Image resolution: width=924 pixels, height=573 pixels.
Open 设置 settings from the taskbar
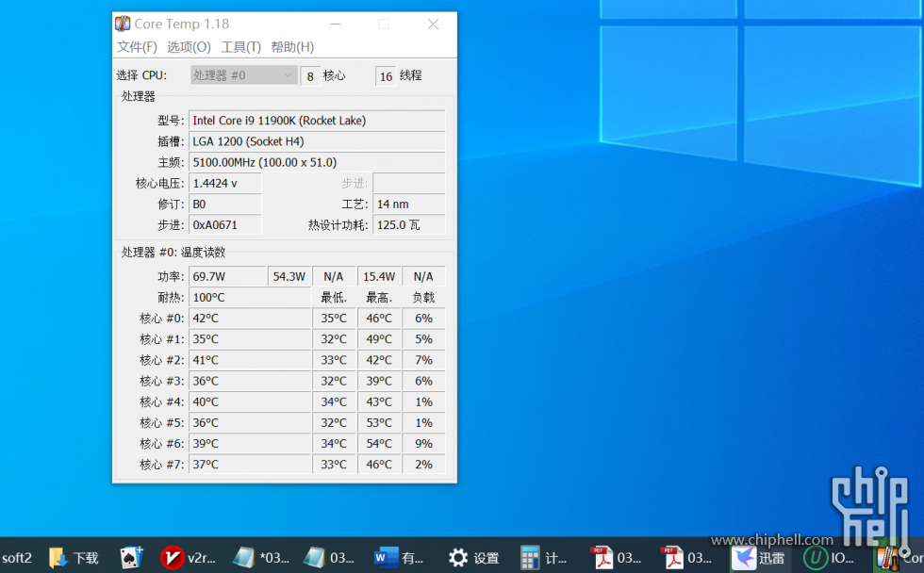point(473,557)
